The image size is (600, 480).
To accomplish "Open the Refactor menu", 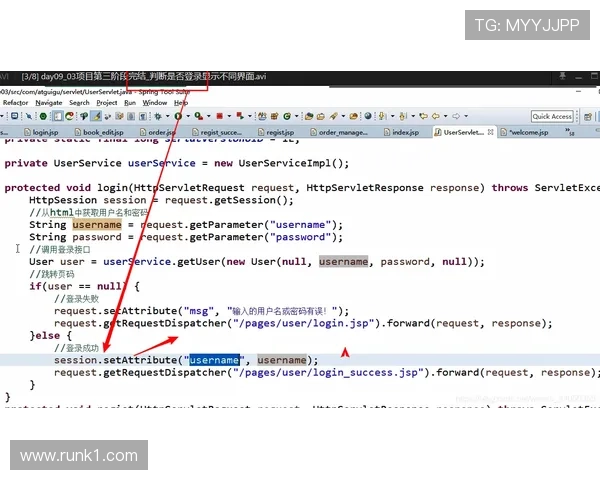I will click(x=16, y=102).
